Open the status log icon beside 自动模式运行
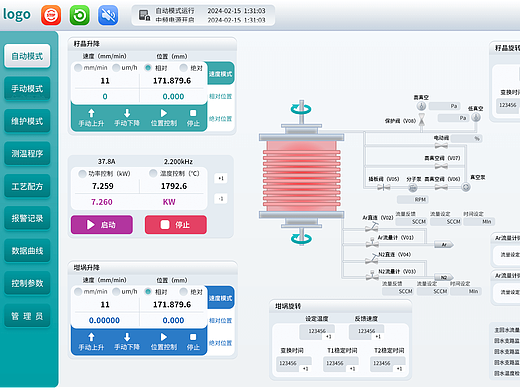 pyautogui.click(x=144, y=15)
